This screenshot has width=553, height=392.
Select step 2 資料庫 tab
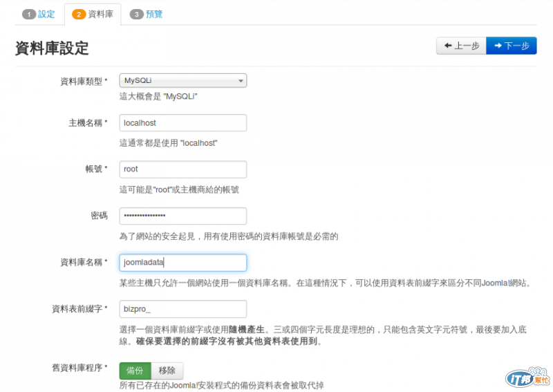click(93, 14)
